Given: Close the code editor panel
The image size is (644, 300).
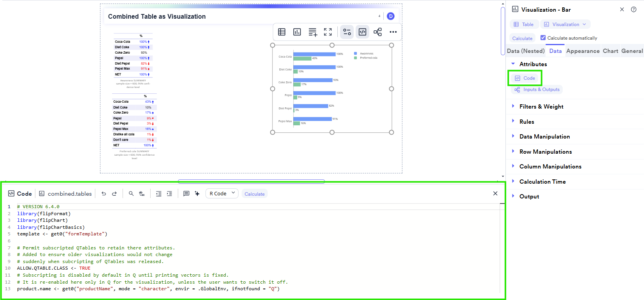Looking at the screenshot, I should 495,193.
